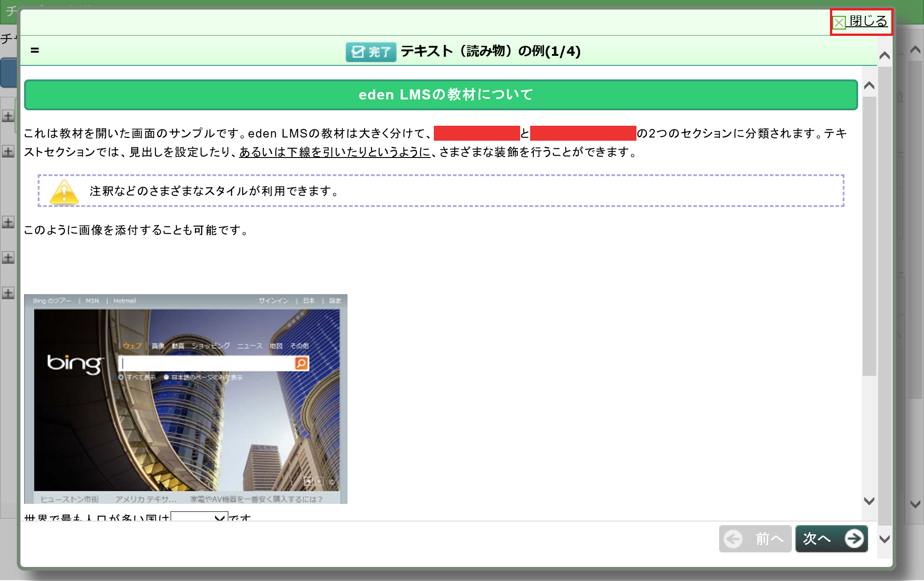Click the first red highlighted block
This screenshot has width=924, height=581.
click(x=477, y=133)
